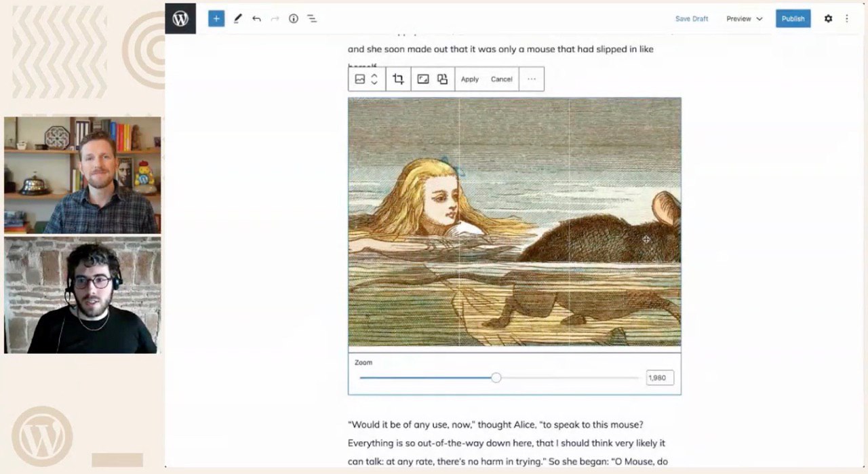Click the image block type icon

(x=360, y=79)
